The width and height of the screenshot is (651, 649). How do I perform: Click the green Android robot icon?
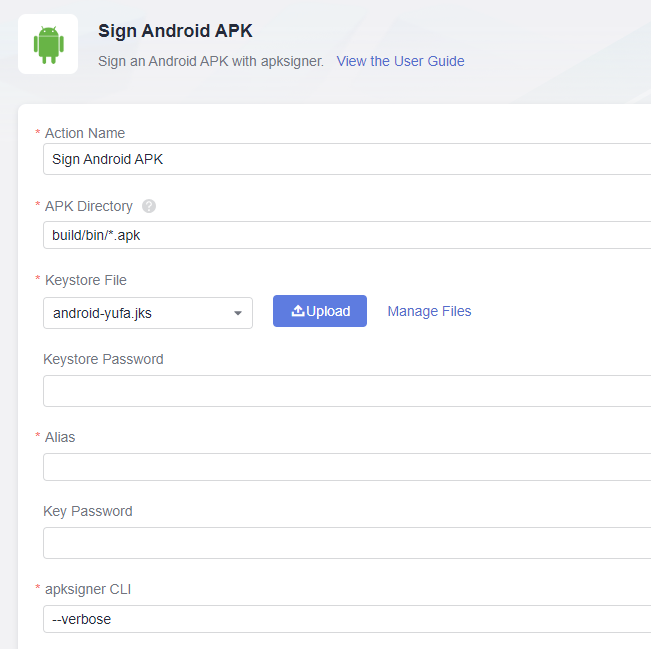click(48, 44)
